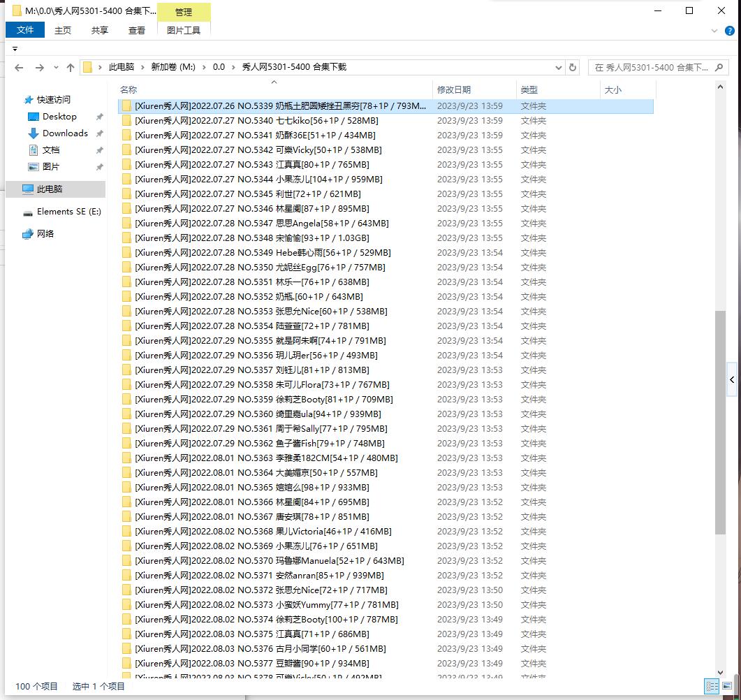Select folder NO.5370 玛鲁娜Manuela
Image resolution: width=741 pixels, height=700 pixels.
coord(270,560)
